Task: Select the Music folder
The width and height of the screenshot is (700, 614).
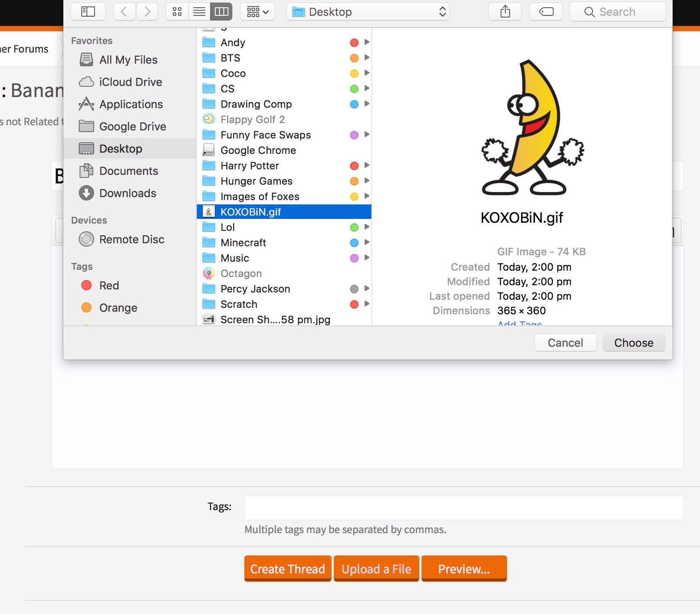Action: 284,258
